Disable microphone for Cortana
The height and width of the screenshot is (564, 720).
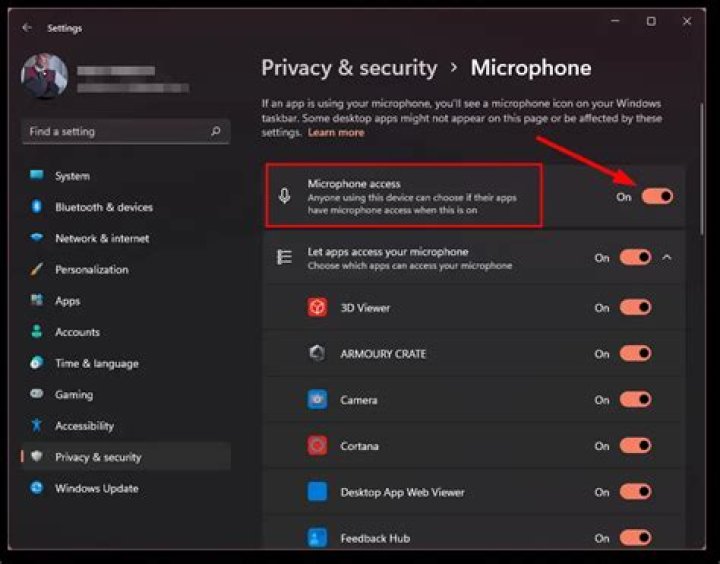click(x=636, y=446)
